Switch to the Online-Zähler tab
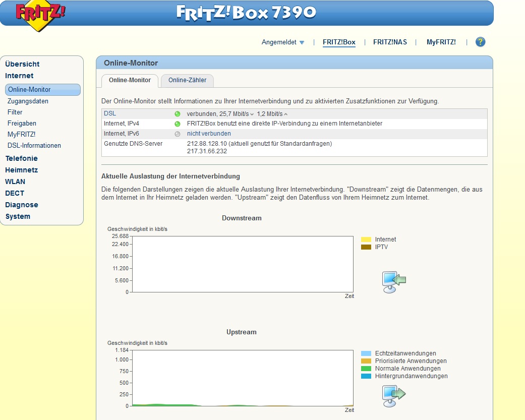This screenshot has height=420, width=525. point(187,80)
